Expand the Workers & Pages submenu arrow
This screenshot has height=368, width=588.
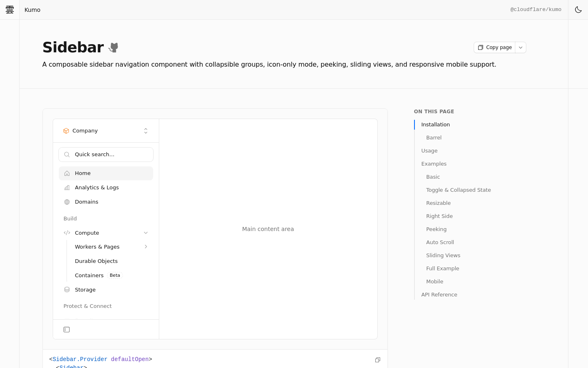click(x=146, y=247)
